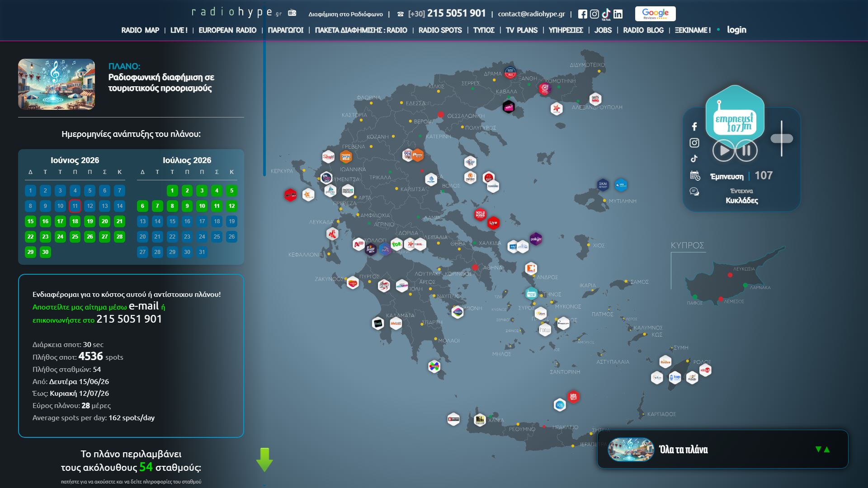Open the header TikTok icon

(x=606, y=14)
